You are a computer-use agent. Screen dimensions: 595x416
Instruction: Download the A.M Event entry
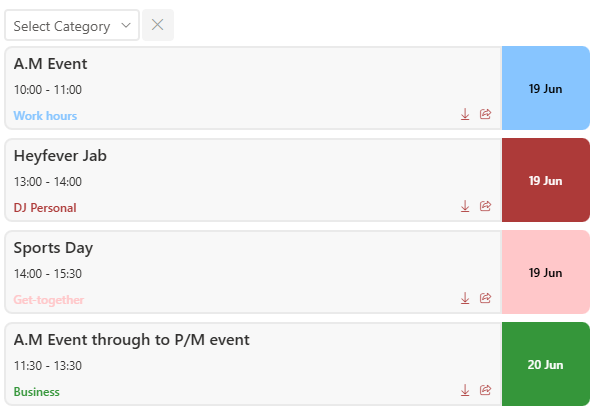[x=465, y=114]
